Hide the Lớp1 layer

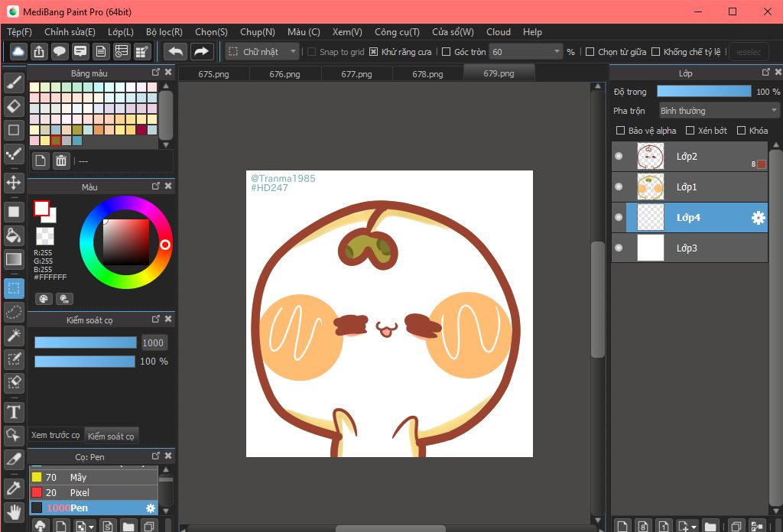click(x=619, y=187)
